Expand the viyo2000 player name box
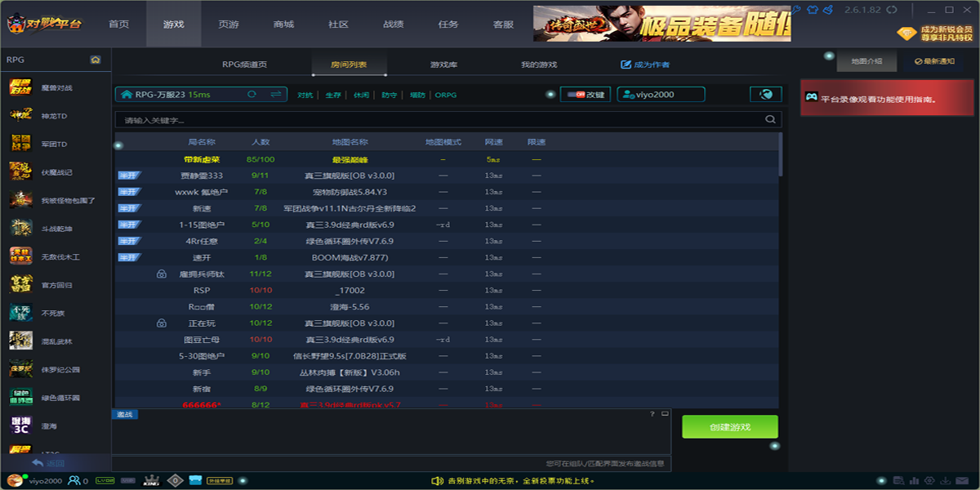Viewport: 980px width, 490px height. click(x=661, y=95)
